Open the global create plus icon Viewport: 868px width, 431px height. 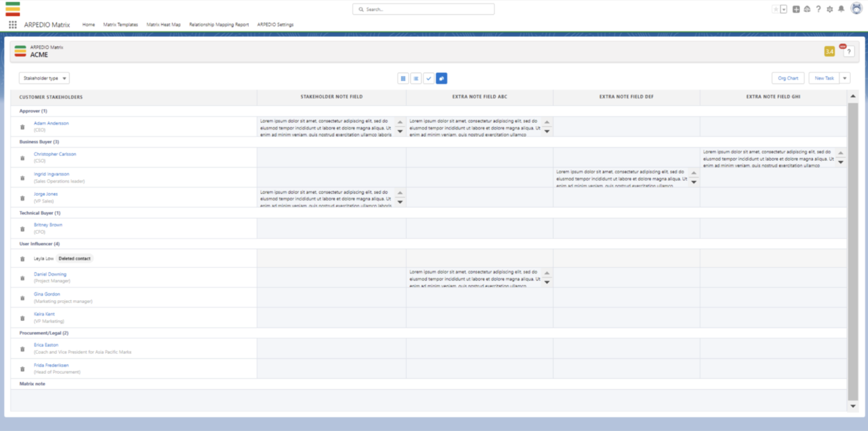click(x=796, y=9)
